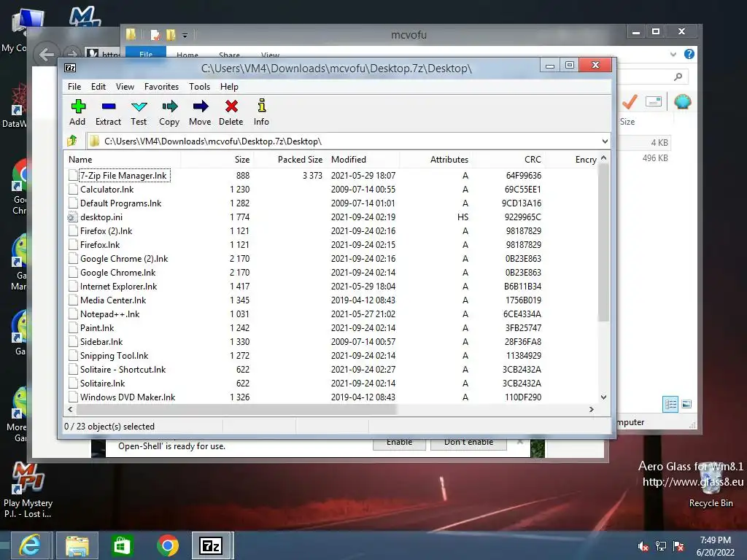Click the Don't enable button

pyautogui.click(x=469, y=443)
